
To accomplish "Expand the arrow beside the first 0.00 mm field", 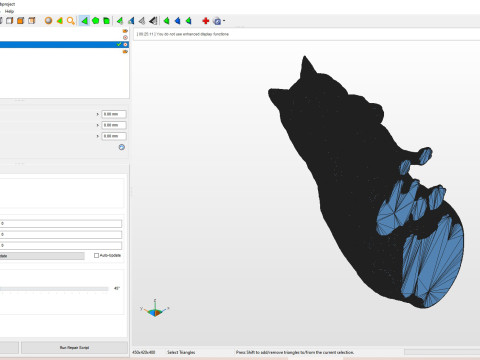I will tap(98, 114).
